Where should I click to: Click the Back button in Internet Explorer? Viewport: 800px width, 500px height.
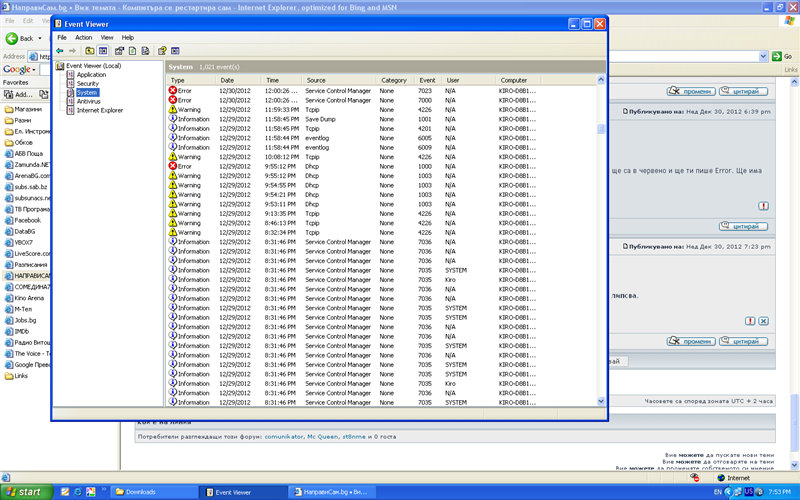[x=20, y=38]
